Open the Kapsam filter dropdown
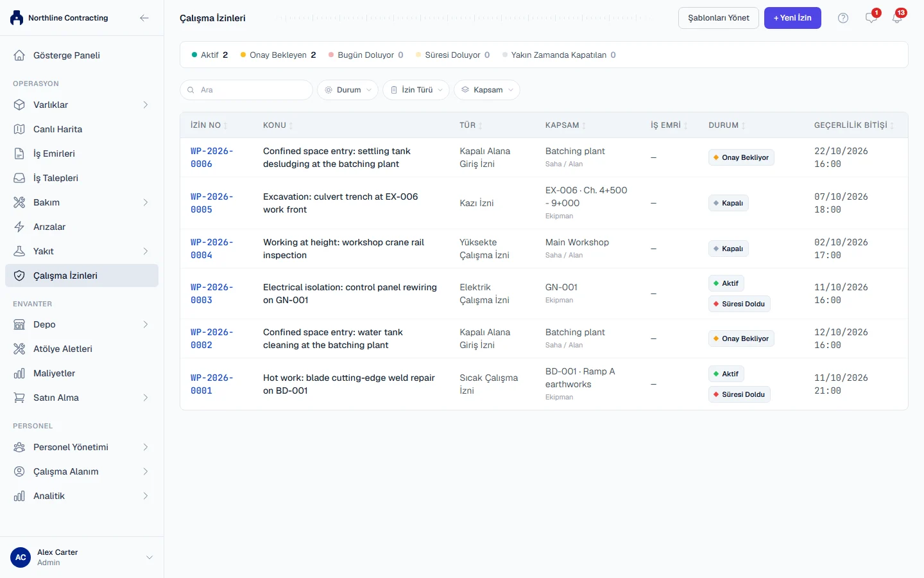The width and height of the screenshot is (924, 578). [x=487, y=90]
